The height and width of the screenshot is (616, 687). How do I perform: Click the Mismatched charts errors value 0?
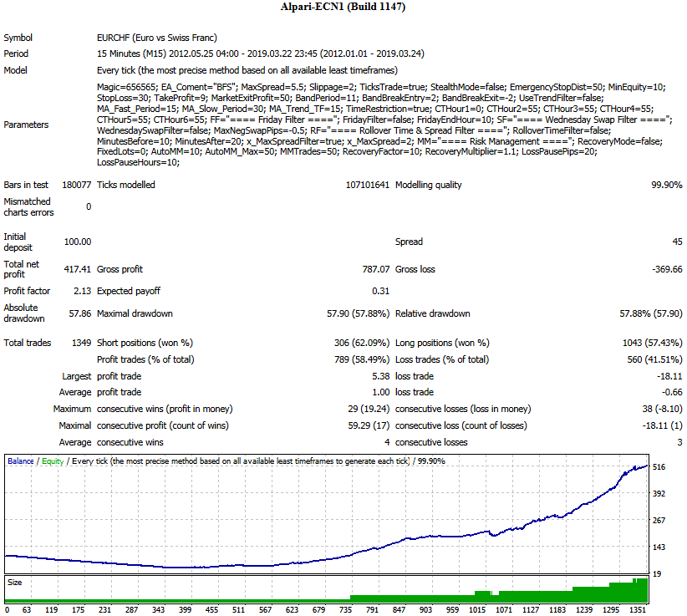point(89,206)
